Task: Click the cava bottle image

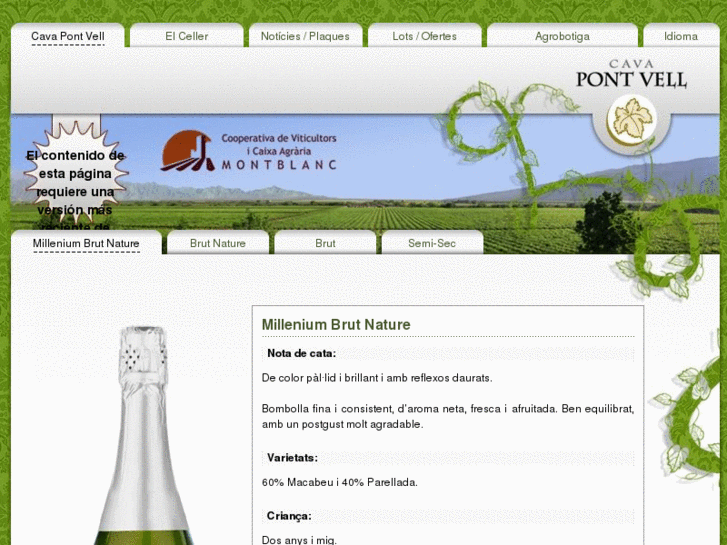Action: pos(143,435)
